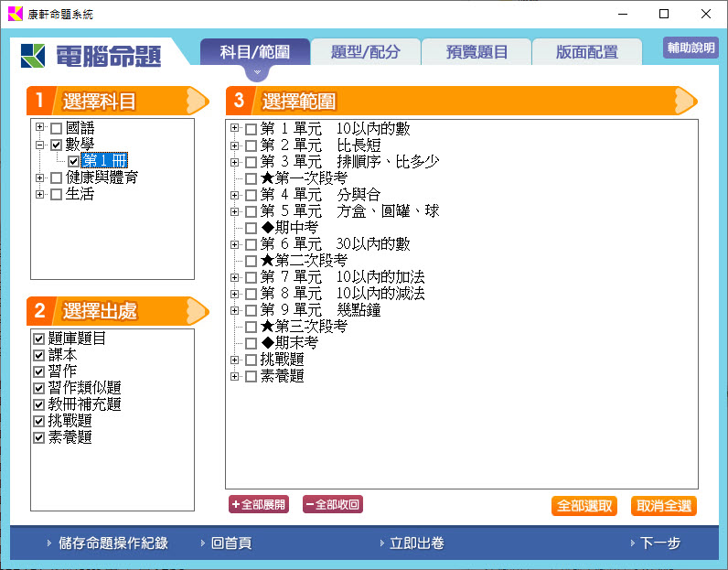Expand the 第 5 單元 tree node

pos(235,211)
